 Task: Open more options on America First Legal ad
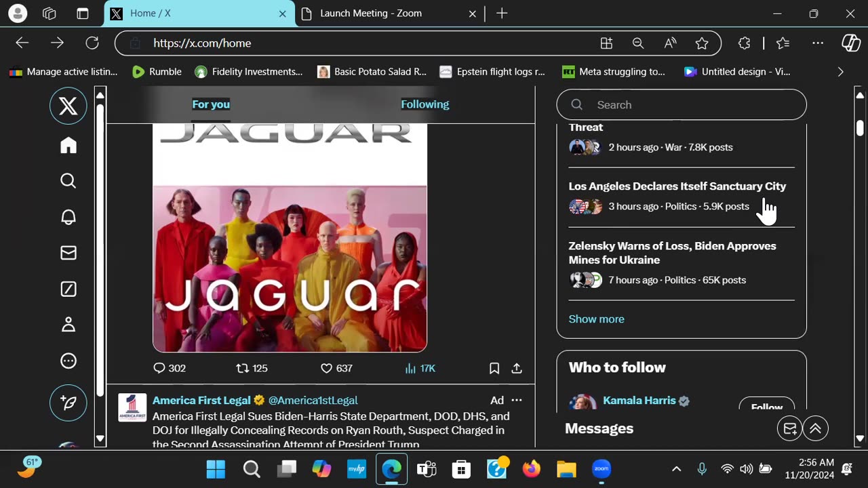point(517,401)
